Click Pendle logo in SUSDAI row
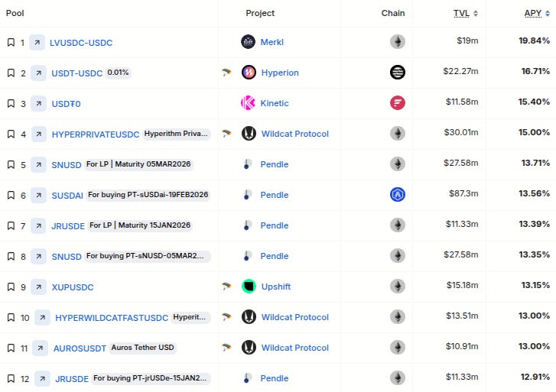 click(x=247, y=195)
